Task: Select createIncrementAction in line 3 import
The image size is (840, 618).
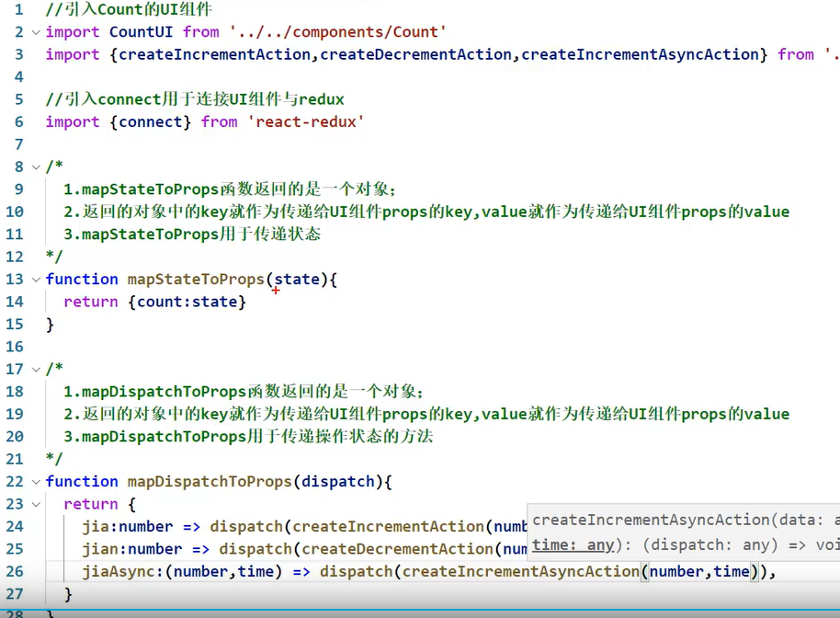Action: pyautogui.click(x=214, y=54)
